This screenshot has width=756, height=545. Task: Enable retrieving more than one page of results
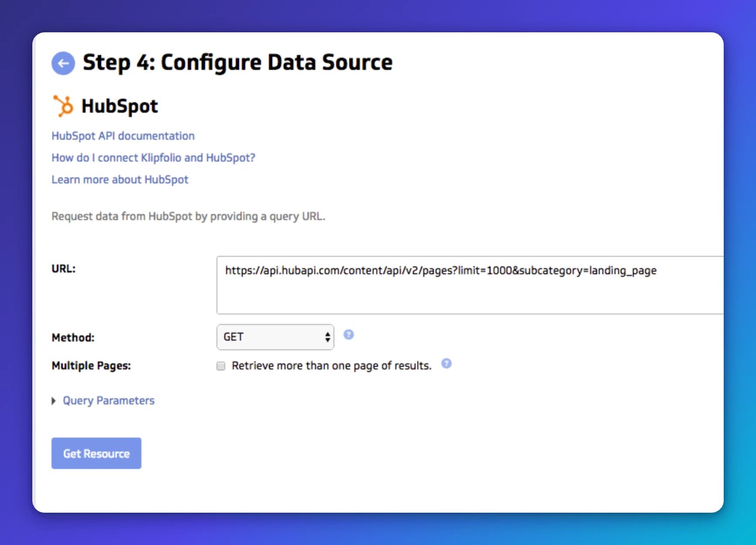tap(221, 366)
